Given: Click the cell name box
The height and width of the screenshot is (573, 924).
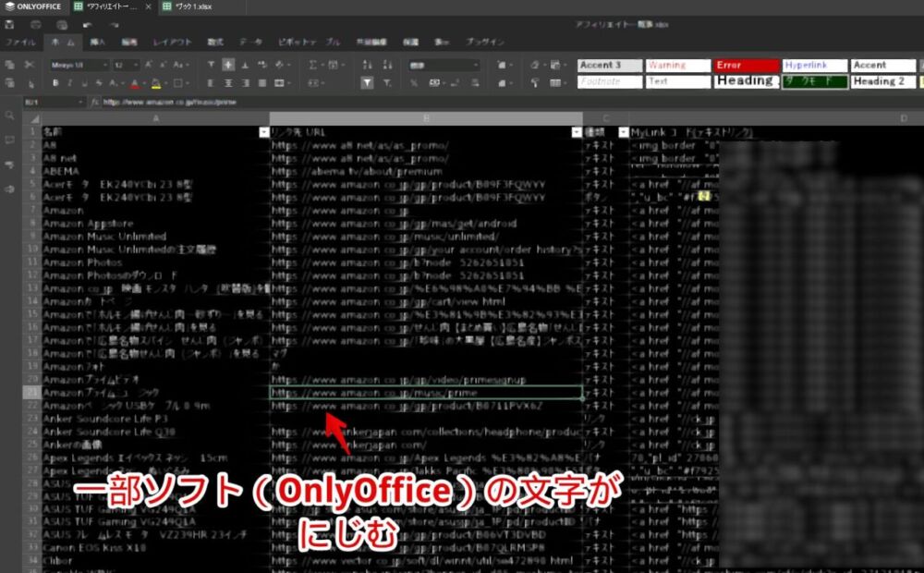Looking at the screenshot, I should click(x=55, y=102).
